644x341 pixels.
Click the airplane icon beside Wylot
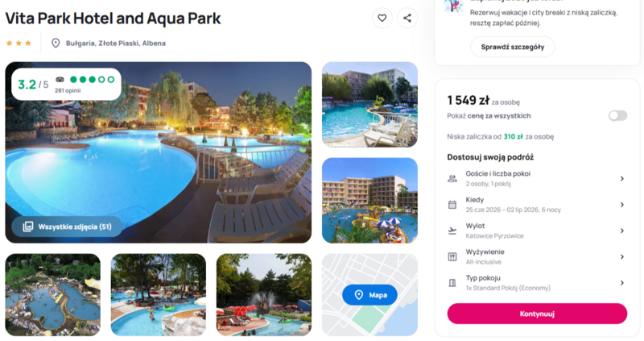tap(452, 231)
